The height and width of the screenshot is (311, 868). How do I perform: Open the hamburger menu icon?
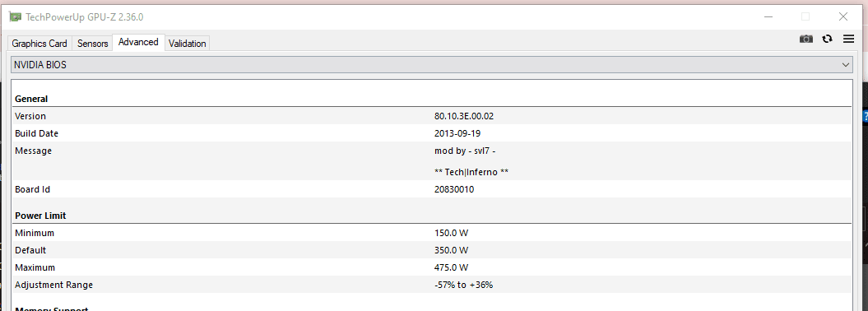[848, 39]
